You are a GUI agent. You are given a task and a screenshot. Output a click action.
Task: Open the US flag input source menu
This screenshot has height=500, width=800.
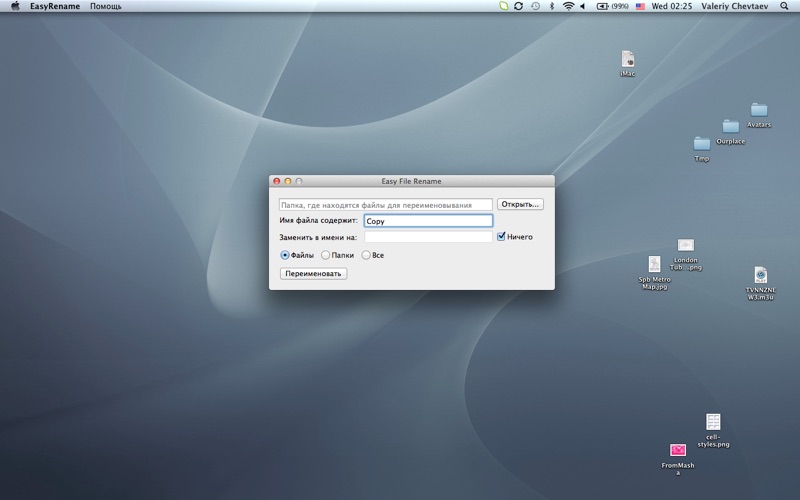pyautogui.click(x=640, y=6)
